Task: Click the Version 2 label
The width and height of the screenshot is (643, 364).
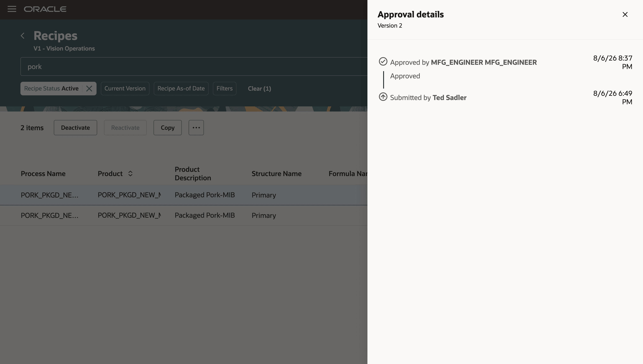Action: 390,26
